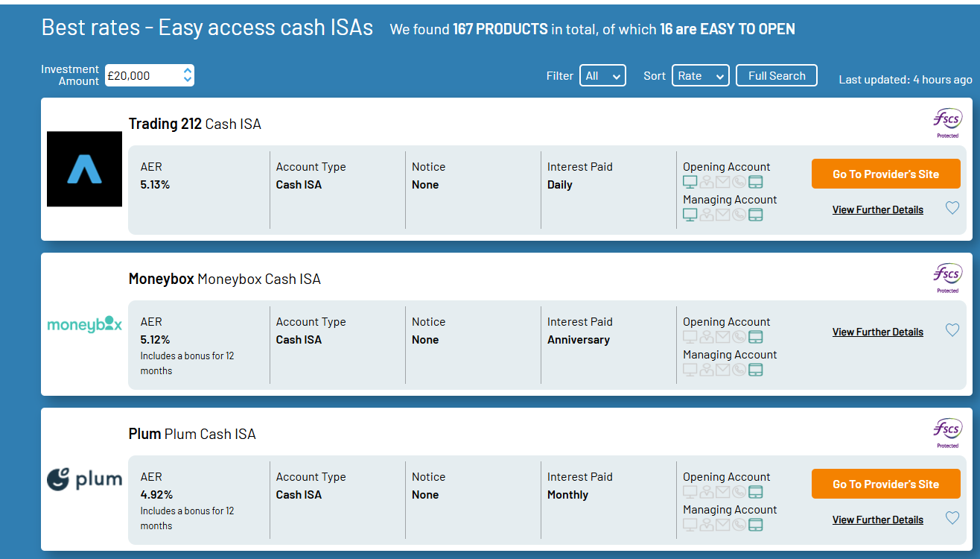Open the Sort dropdown set to Rate

click(701, 75)
